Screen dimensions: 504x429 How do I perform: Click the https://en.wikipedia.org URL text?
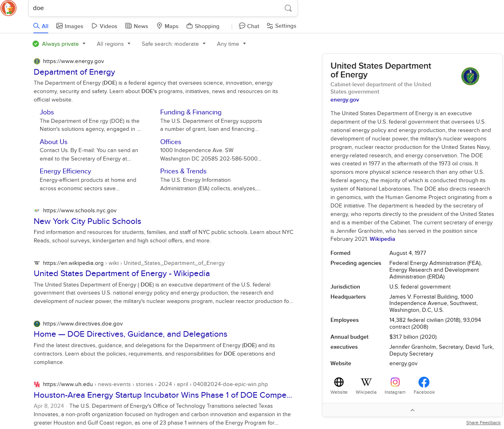tap(73, 263)
